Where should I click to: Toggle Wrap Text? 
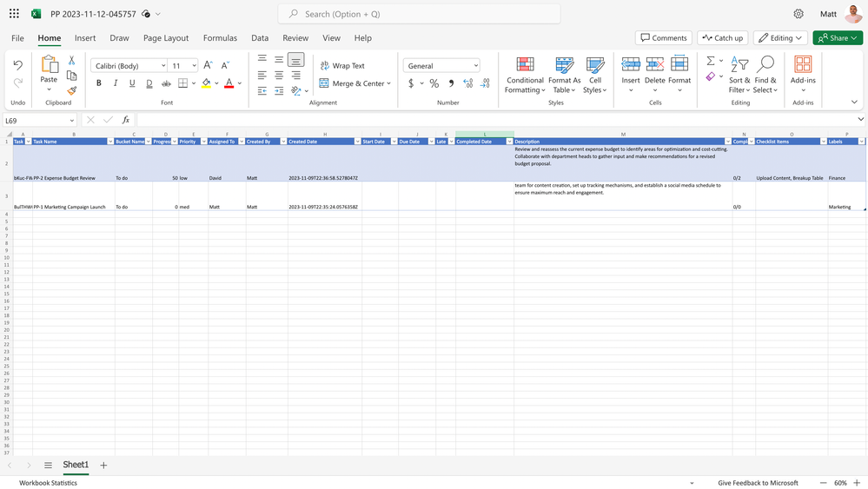point(342,65)
